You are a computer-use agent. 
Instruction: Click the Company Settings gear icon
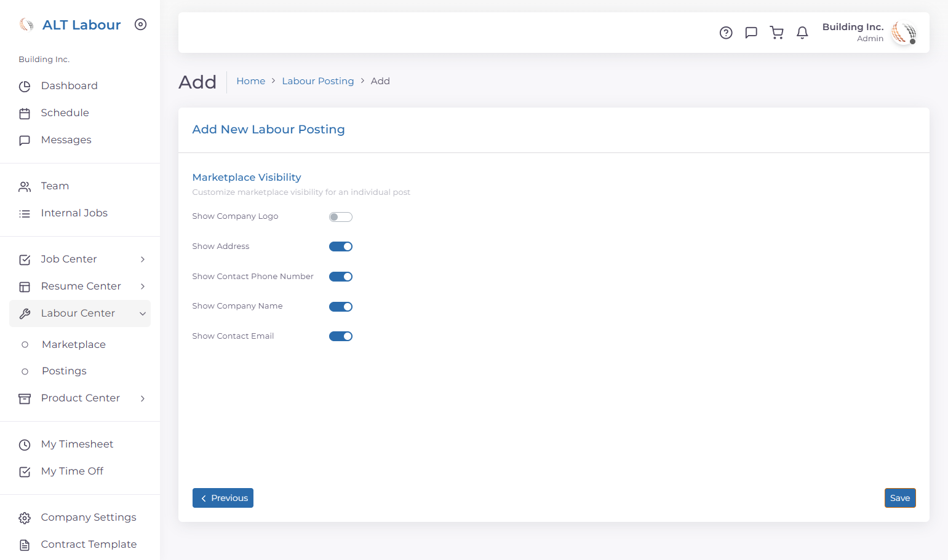click(25, 518)
